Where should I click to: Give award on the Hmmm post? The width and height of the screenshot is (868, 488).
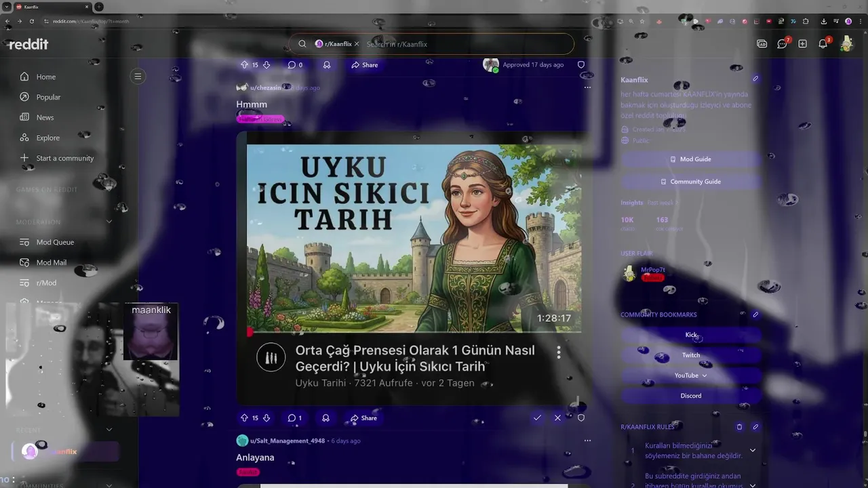tap(325, 418)
